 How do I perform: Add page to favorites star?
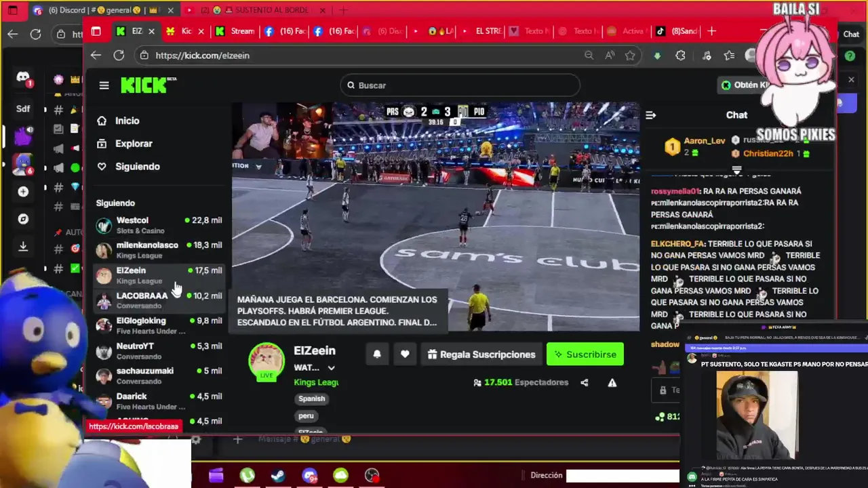click(x=630, y=56)
